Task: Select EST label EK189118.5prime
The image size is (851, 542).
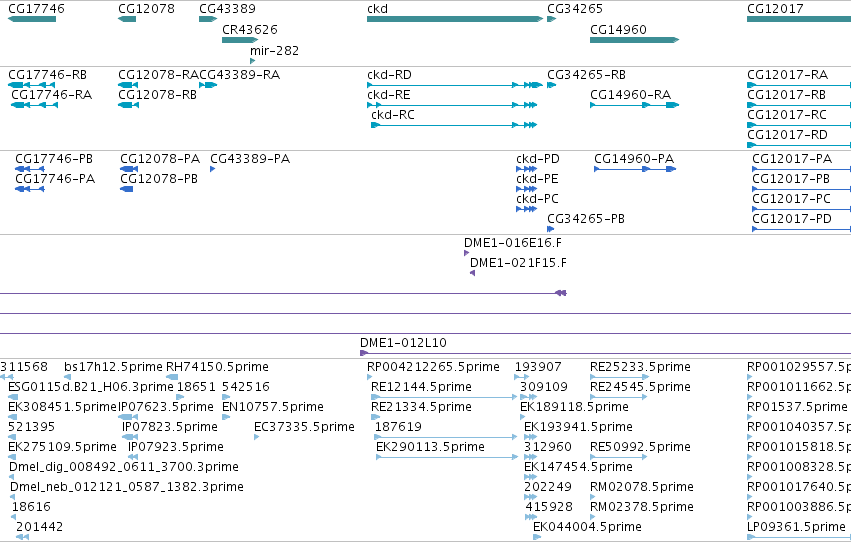Action: [x=574, y=407]
